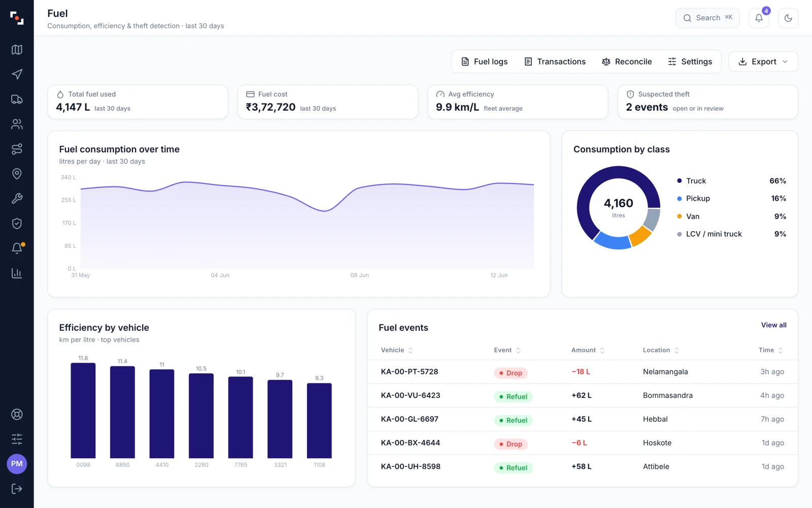Screen dimensions: 812x508
Task: Click the logout icon in sidebar
Action: click(x=17, y=489)
